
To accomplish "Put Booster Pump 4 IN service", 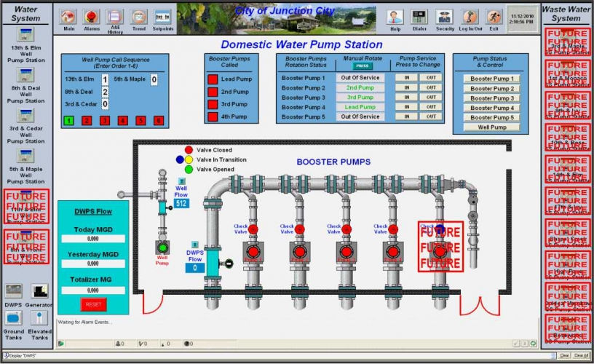I will point(406,107).
